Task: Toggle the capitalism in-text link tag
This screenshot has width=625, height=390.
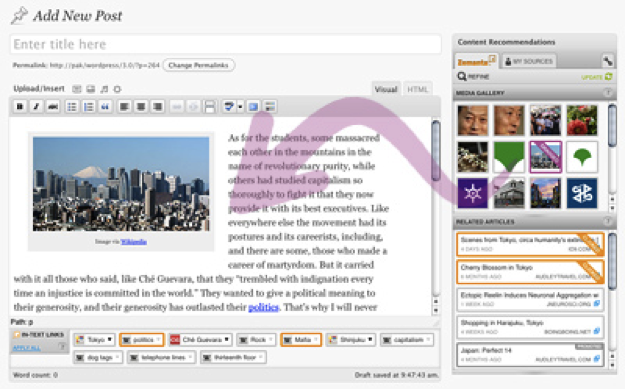Action: pos(407,340)
